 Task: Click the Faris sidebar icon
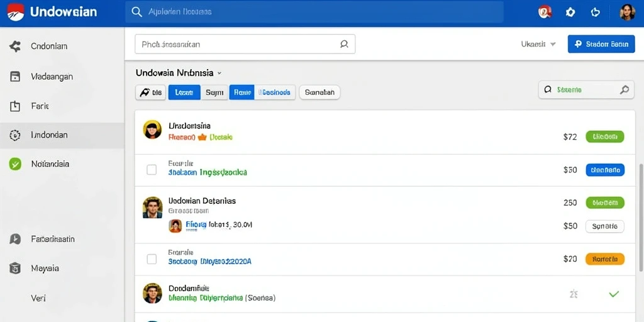(x=15, y=106)
